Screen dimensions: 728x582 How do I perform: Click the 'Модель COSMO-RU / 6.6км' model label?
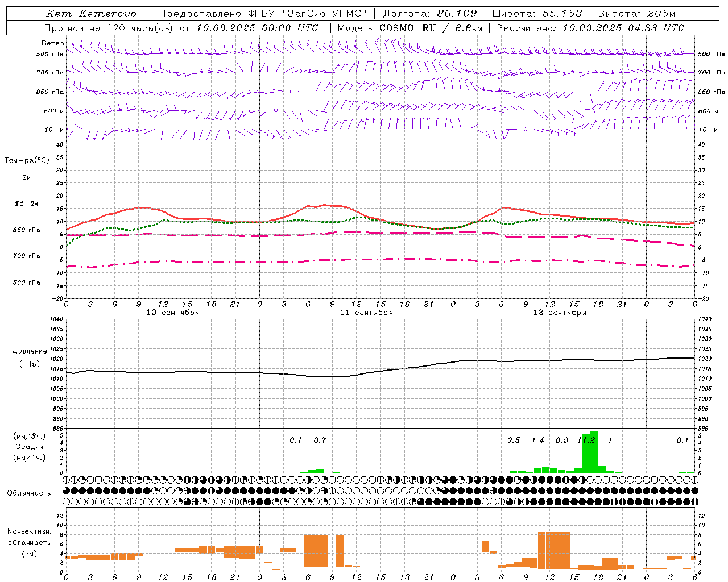tap(409, 28)
